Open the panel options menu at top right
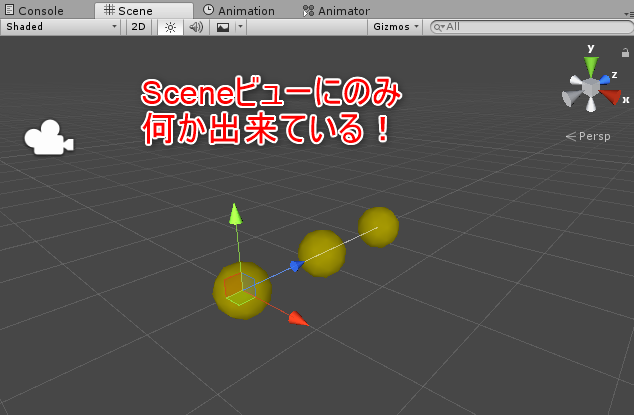The height and width of the screenshot is (415, 634). pyautogui.click(x=629, y=13)
